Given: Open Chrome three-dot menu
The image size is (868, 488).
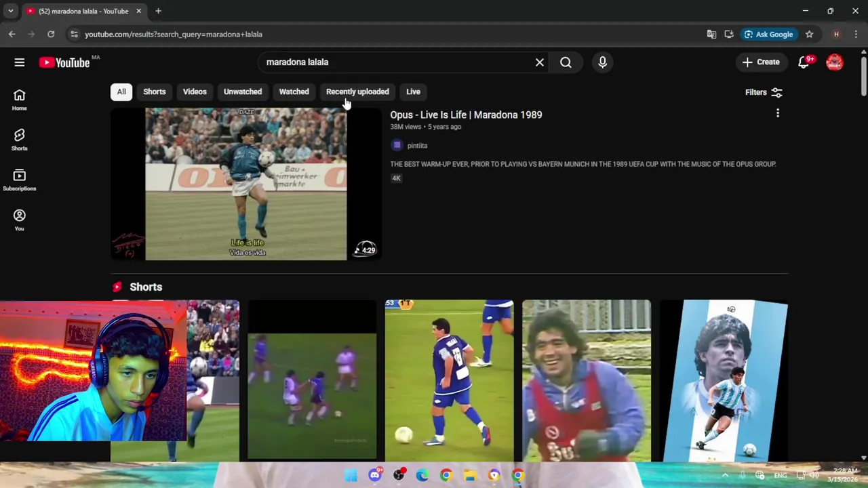Looking at the screenshot, I should point(855,34).
